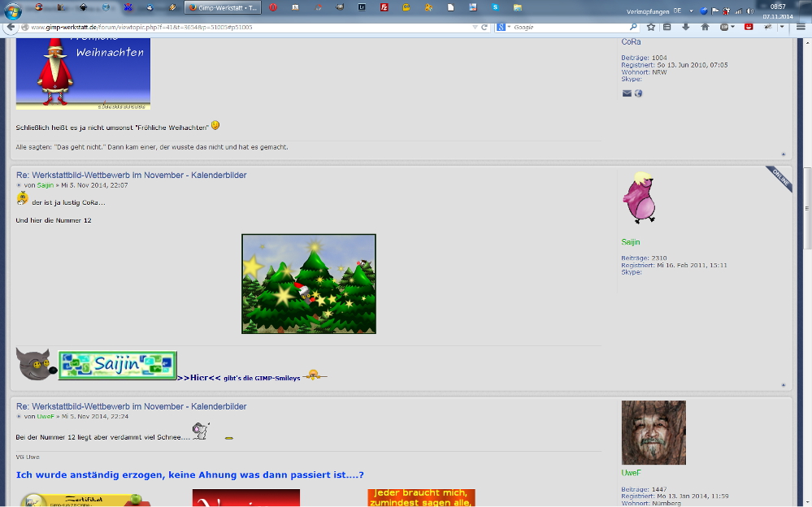
Task: Click the Saijin signature banner
Action: pos(118,365)
